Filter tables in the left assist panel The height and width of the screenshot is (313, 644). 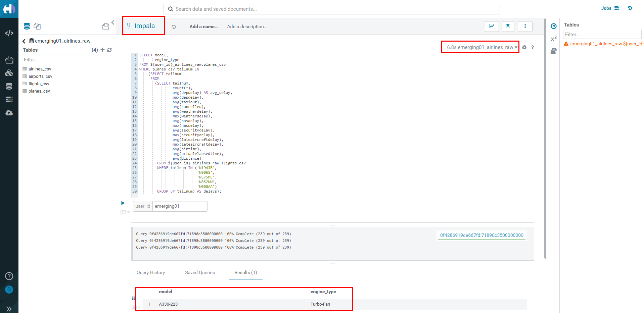point(67,60)
